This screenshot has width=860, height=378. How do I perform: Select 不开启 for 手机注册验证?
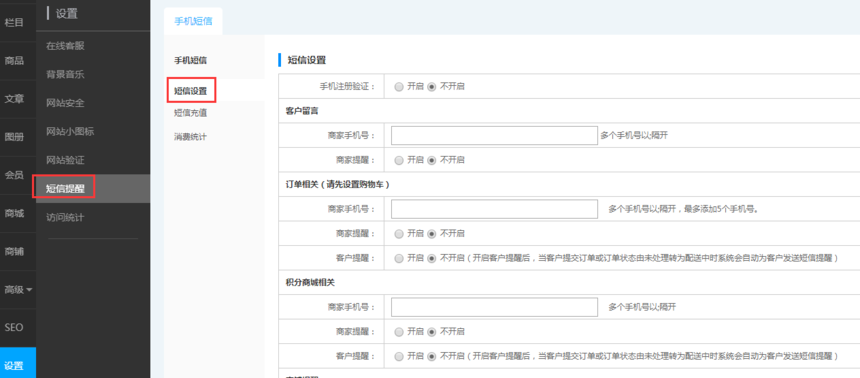[x=432, y=87]
